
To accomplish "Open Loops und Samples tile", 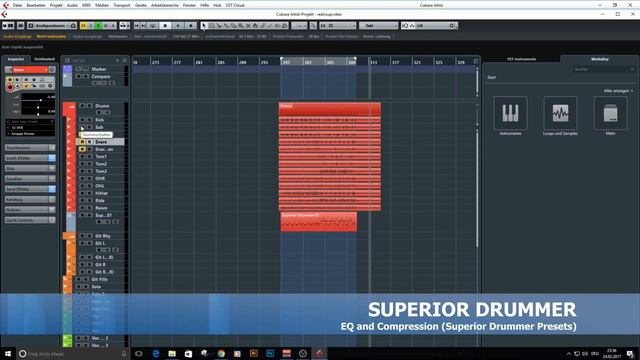I will click(560, 113).
